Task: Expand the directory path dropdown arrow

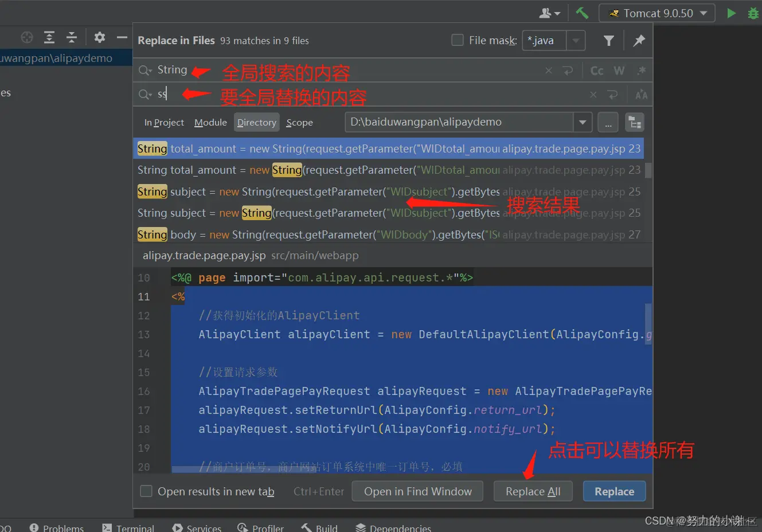Action: [x=583, y=122]
